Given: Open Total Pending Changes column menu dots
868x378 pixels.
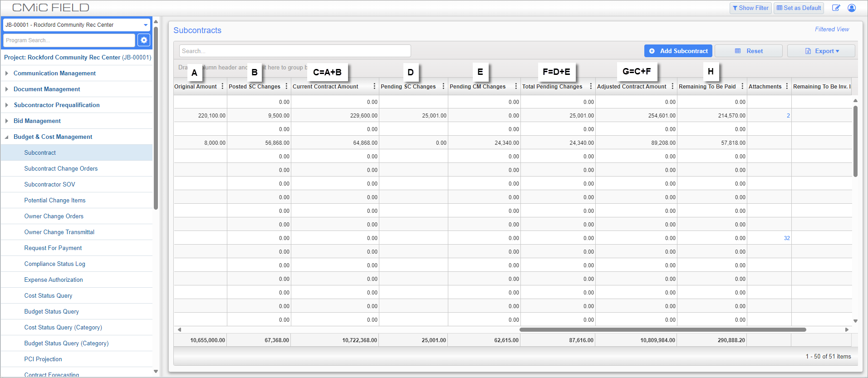Looking at the screenshot, I should point(591,86).
